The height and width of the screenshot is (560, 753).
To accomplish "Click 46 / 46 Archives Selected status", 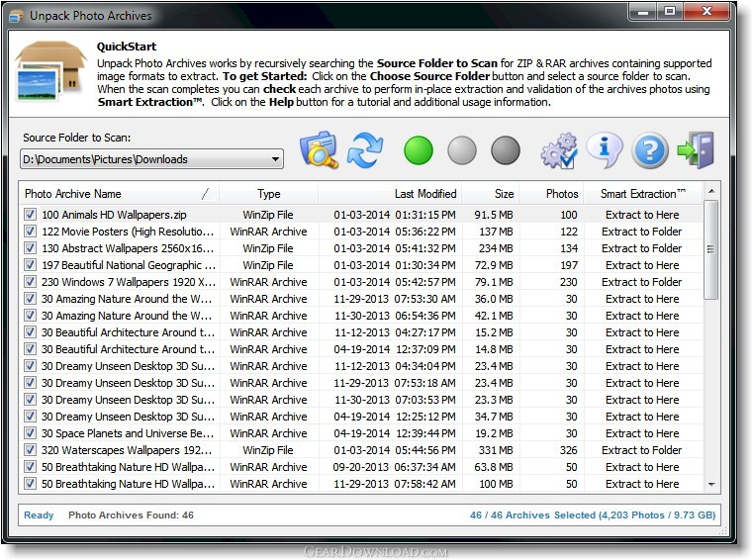I will point(593,514).
